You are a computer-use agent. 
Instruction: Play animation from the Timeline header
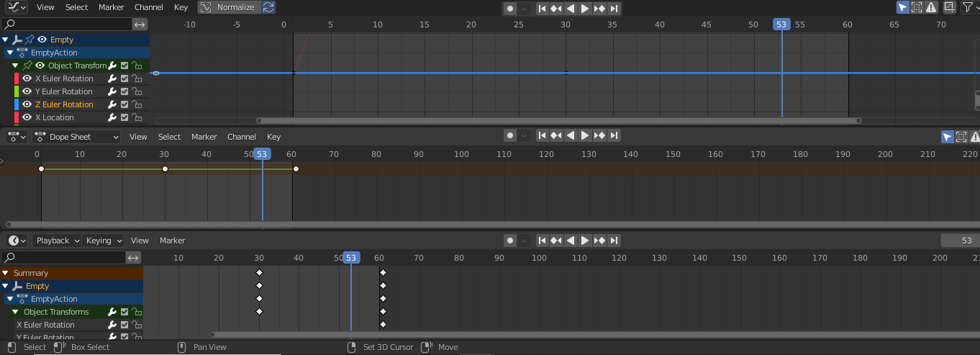tap(585, 241)
